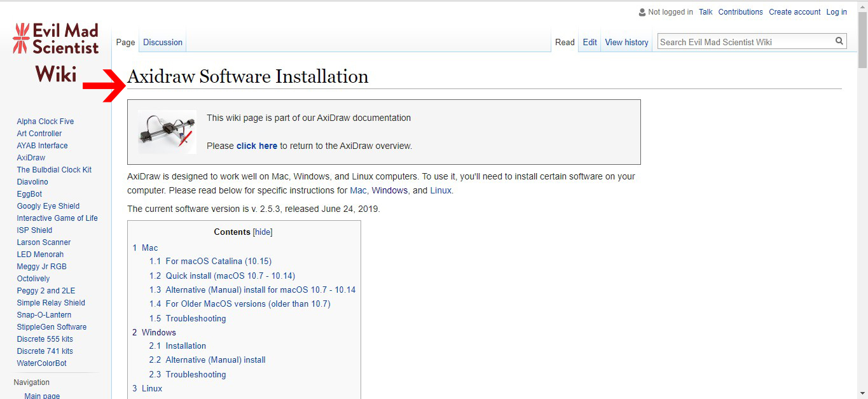The height and width of the screenshot is (399, 868).
Task: Jump to 1.2 Quick install (macOS 10.7 - 10.14)
Action: coord(222,276)
